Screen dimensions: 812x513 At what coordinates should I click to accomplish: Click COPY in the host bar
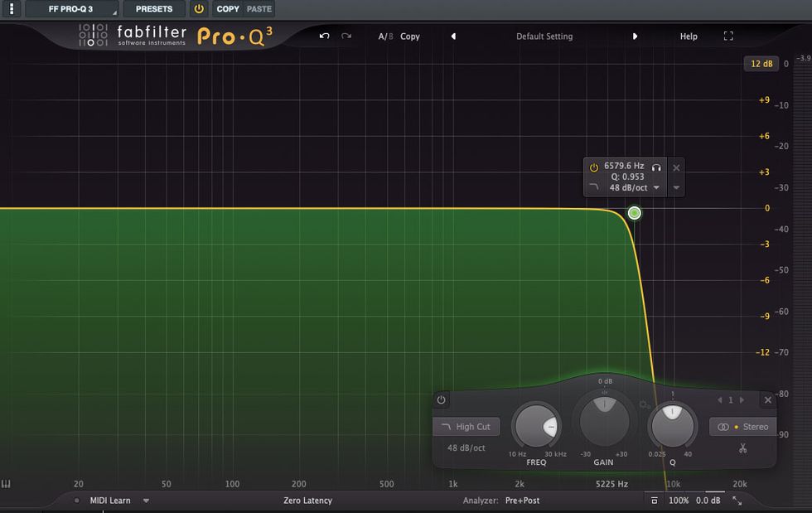click(x=228, y=9)
